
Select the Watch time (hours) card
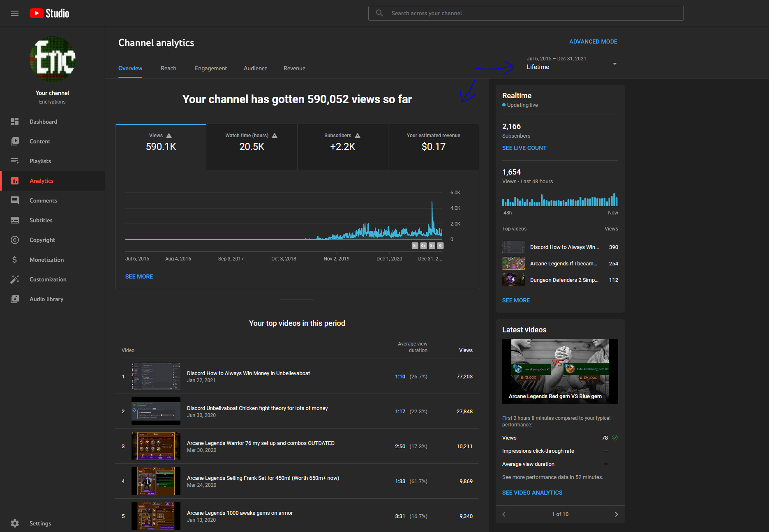pyautogui.click(x=252, y=147)
